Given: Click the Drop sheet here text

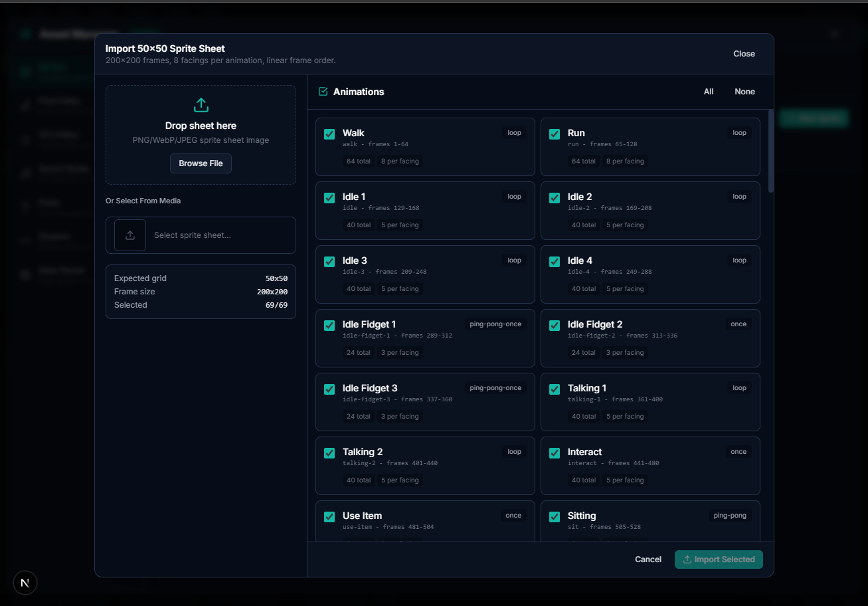Looking at the screenshot, I should (201, 126).
